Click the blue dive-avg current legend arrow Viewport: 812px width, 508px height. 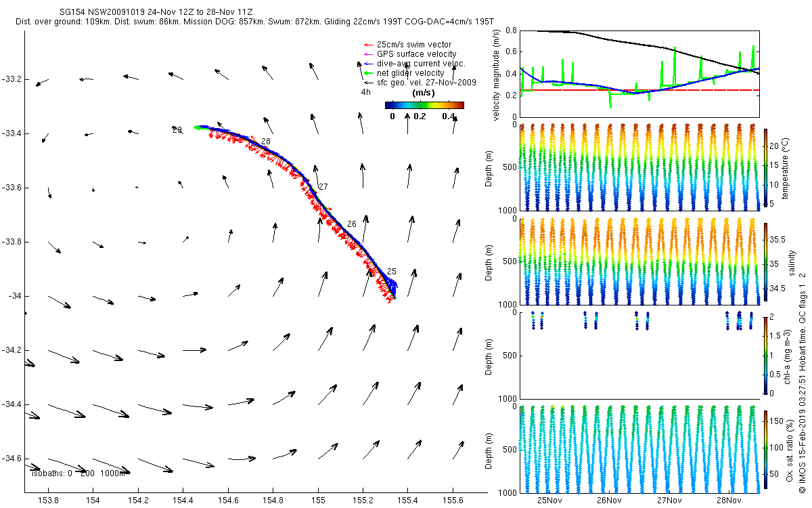tap(368, 64)
